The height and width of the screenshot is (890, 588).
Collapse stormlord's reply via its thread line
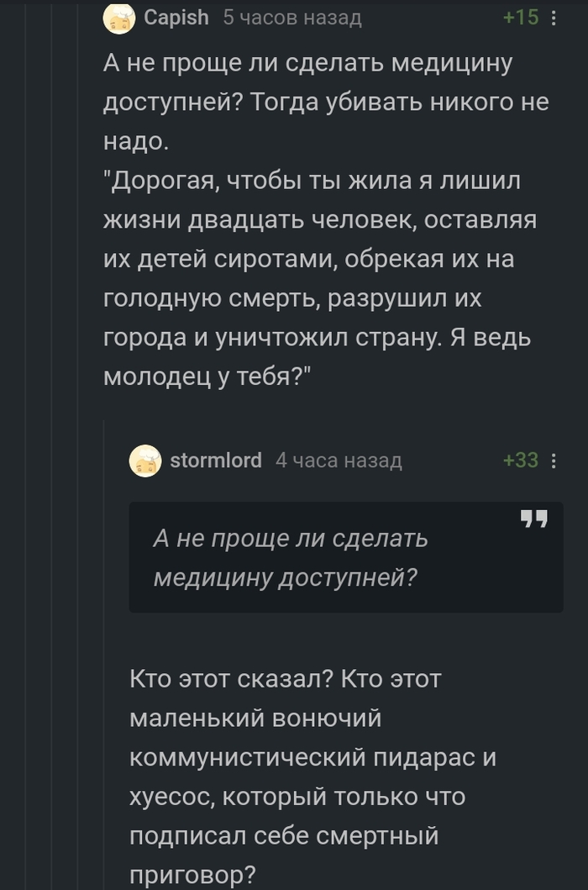pyautogui.click(x=104, y=672)
